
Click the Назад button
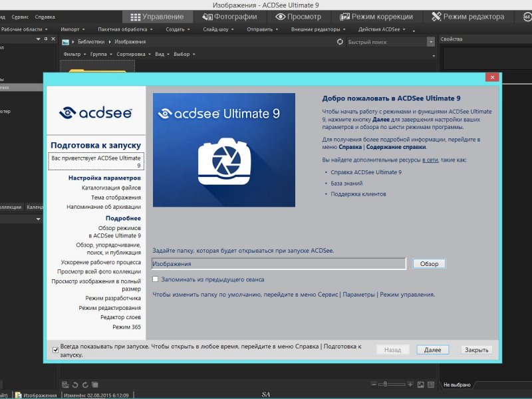tap(392, 350)
